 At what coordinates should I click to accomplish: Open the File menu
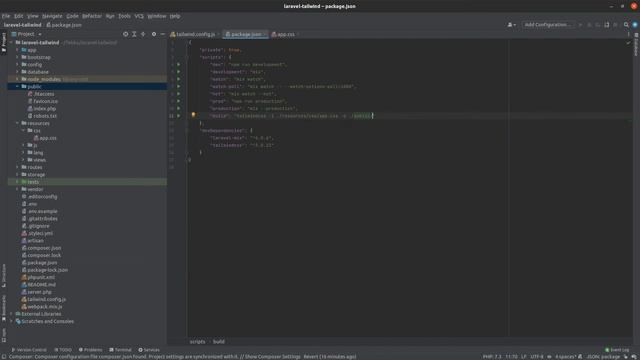coord(6,16)
